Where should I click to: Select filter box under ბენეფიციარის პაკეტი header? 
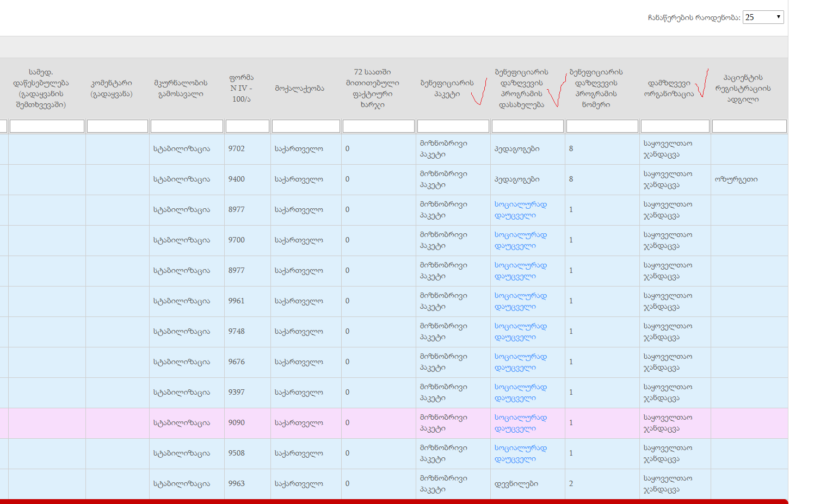point(453,126)
